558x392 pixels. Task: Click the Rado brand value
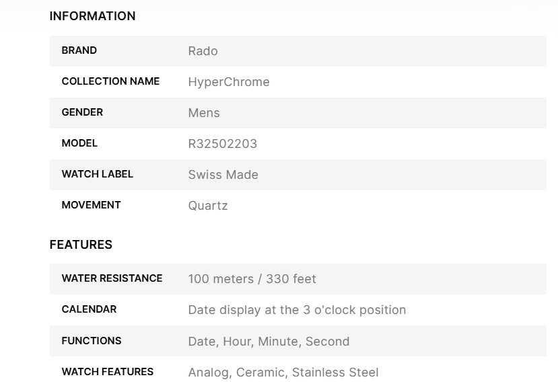point(203,51)
